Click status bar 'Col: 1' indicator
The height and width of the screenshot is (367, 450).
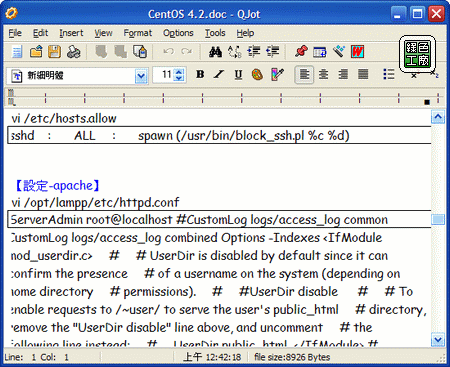click(55, 357)
